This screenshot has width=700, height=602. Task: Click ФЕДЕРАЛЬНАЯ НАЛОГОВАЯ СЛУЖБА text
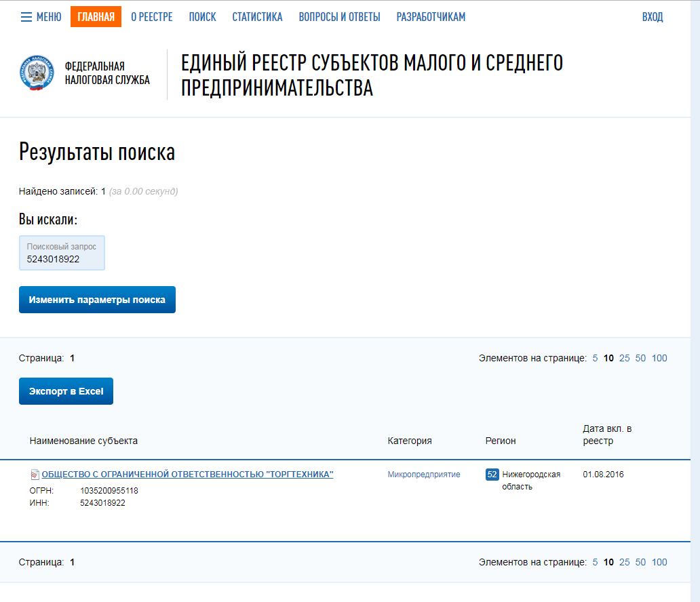[107, 73]
